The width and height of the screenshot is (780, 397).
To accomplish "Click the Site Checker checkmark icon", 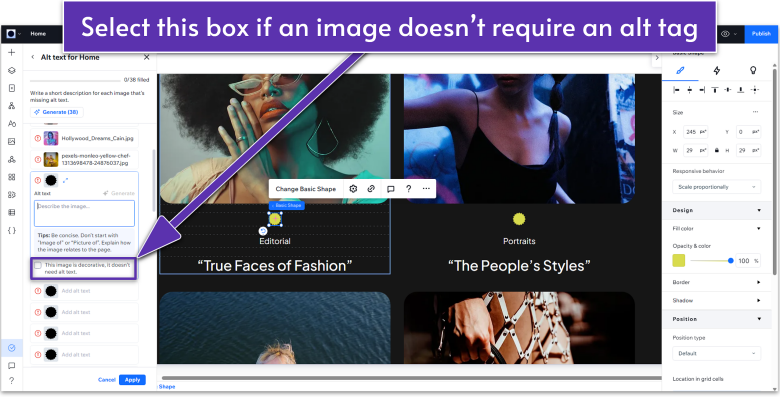I will point(12,348).
